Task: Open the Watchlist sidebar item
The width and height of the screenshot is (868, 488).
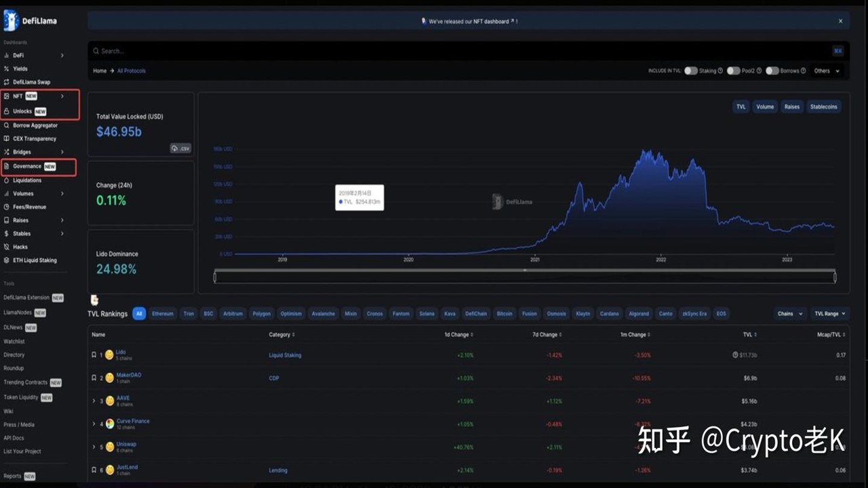Action: click(14, 341)
